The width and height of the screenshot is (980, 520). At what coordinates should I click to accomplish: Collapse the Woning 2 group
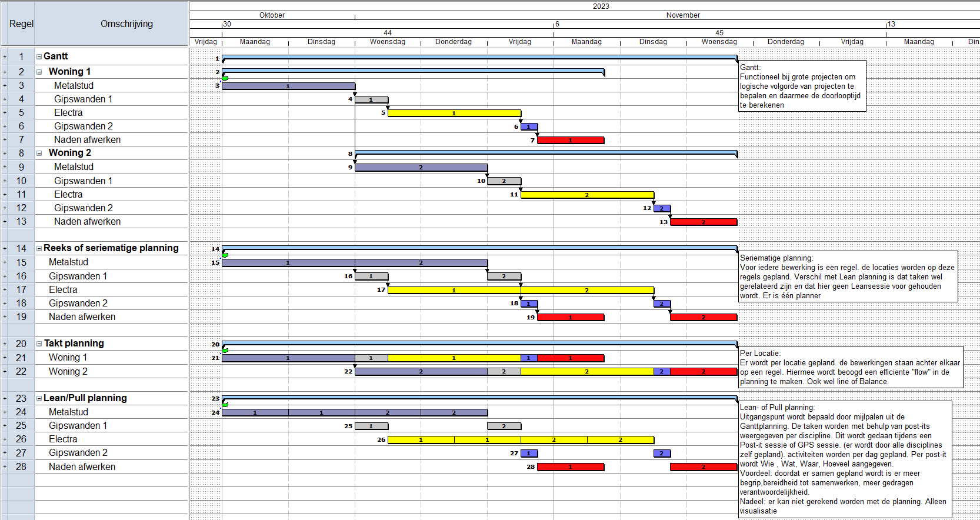pyautogui.click(x=39, y=153)
